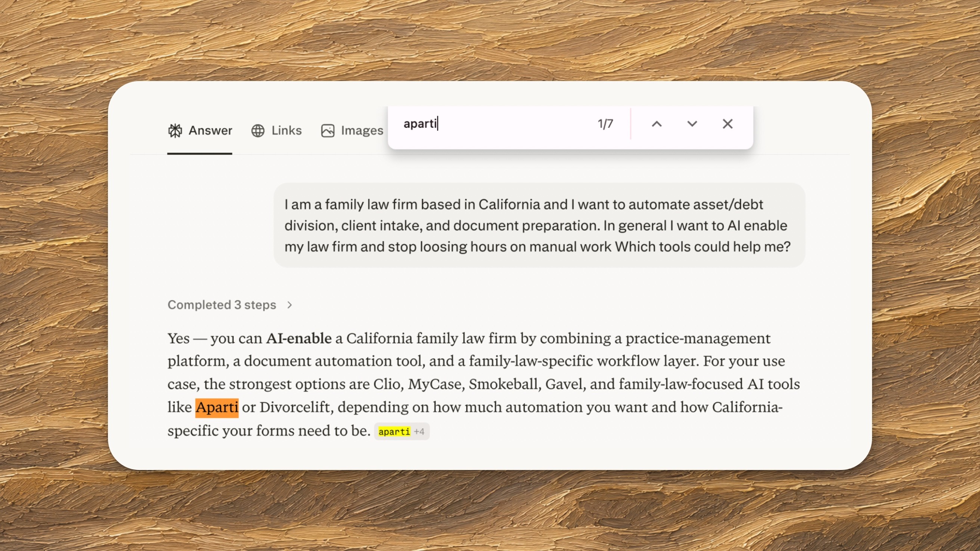Expand the Completed 3 steps section

coord(230,305)
